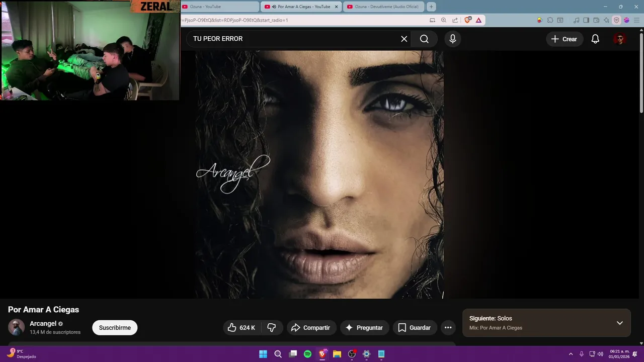Show hidden system tray icons

click(571, 354)
